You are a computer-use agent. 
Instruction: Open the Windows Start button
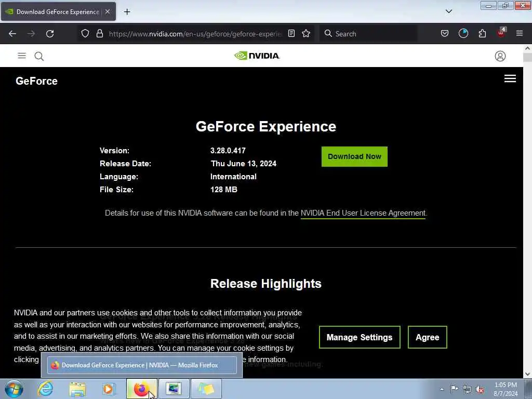tap(14, 389)
